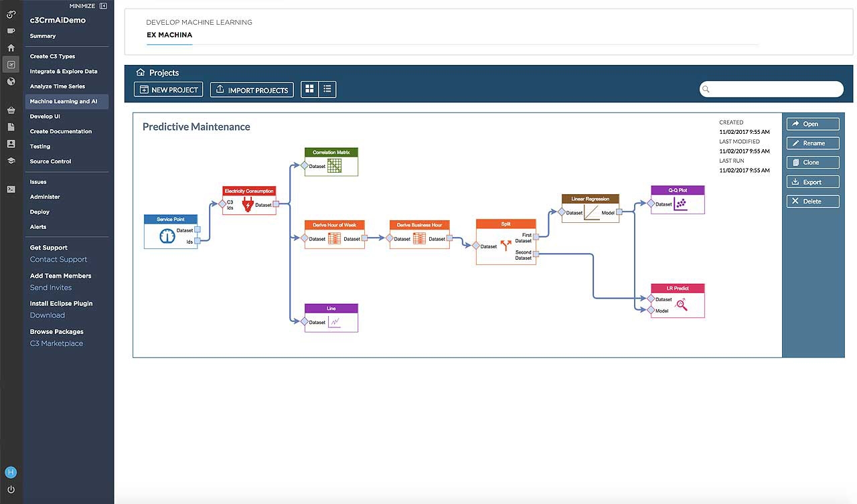857x504 pixels.
Task: Click the Projects breadcrumb label
Action: pos(164,72)
